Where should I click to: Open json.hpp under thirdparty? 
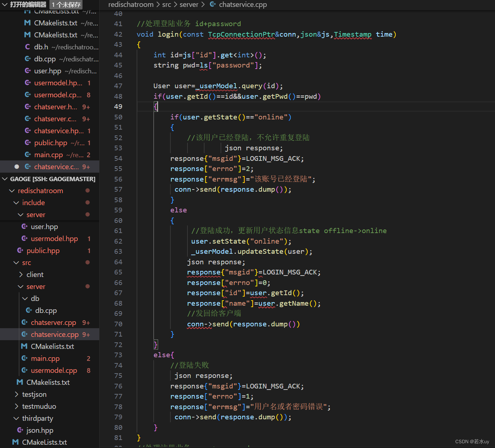click(40, 430)
